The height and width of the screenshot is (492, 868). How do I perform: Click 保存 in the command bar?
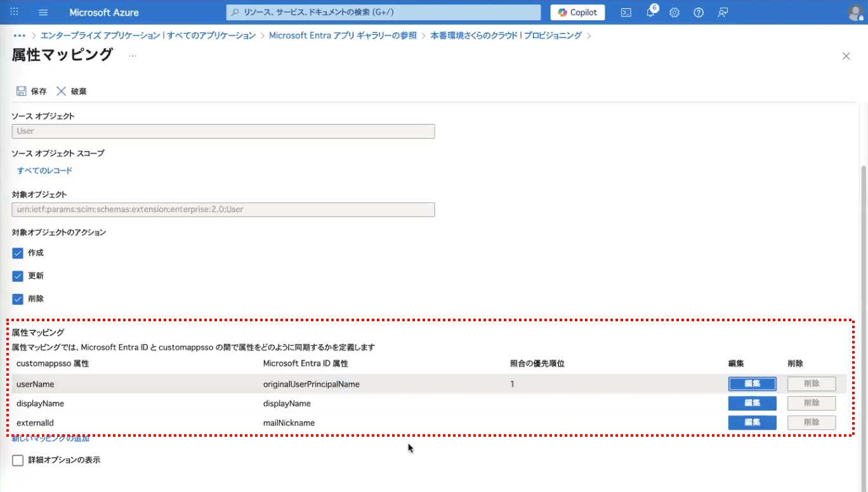pos(32,91)
